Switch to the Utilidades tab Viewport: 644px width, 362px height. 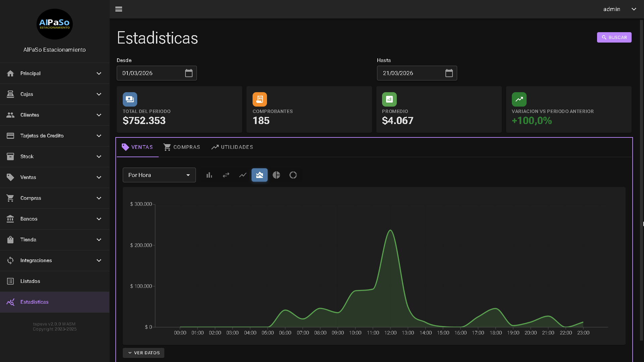[x=232, y=147]
